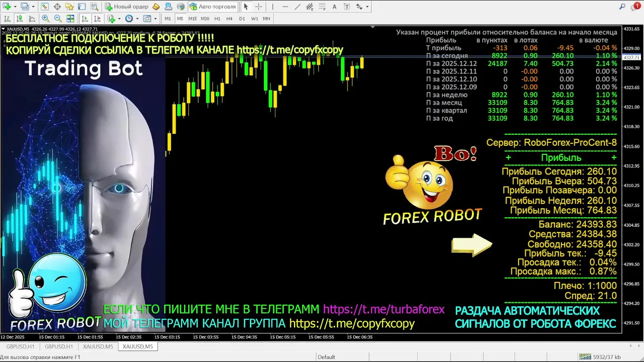This screenshot has width=644, height=362.
Task: Select the trendline tool
Action: [x=298, y=7]
